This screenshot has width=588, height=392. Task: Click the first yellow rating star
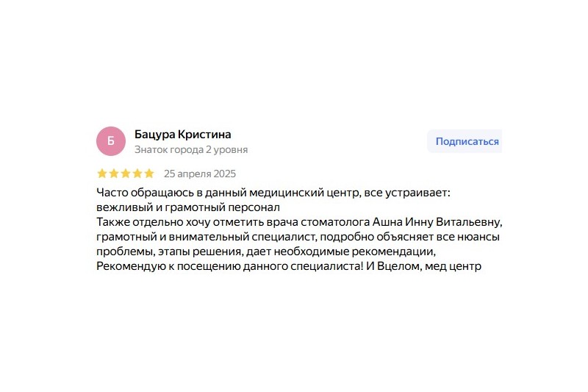click(102, 174)
